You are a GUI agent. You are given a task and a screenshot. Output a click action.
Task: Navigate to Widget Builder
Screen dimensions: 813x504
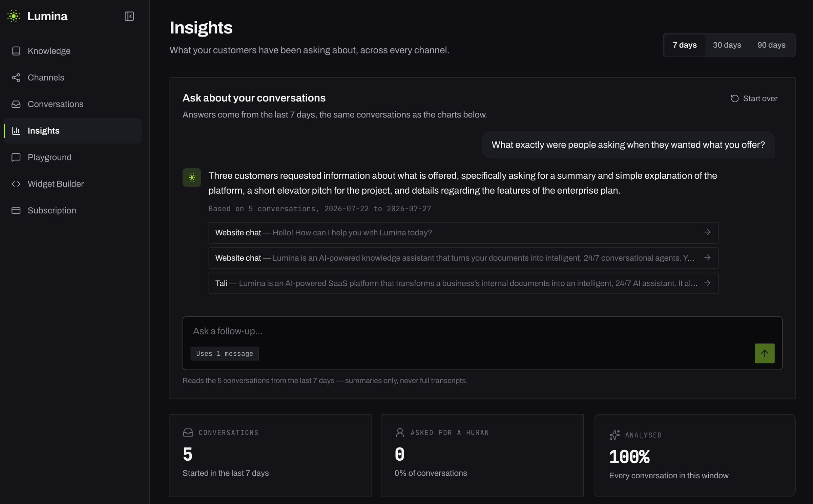[x=72, y=184]
